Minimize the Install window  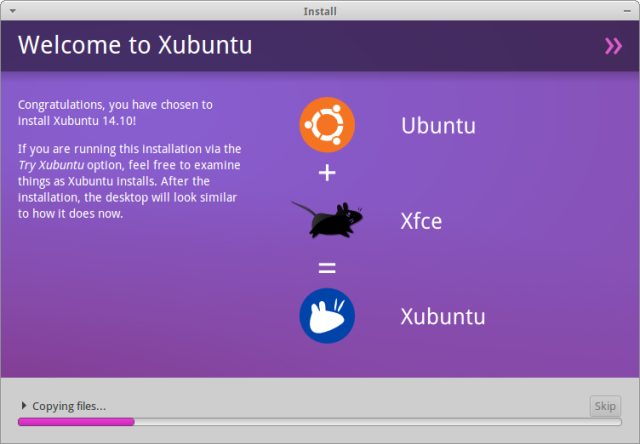(x=627, y=11)
